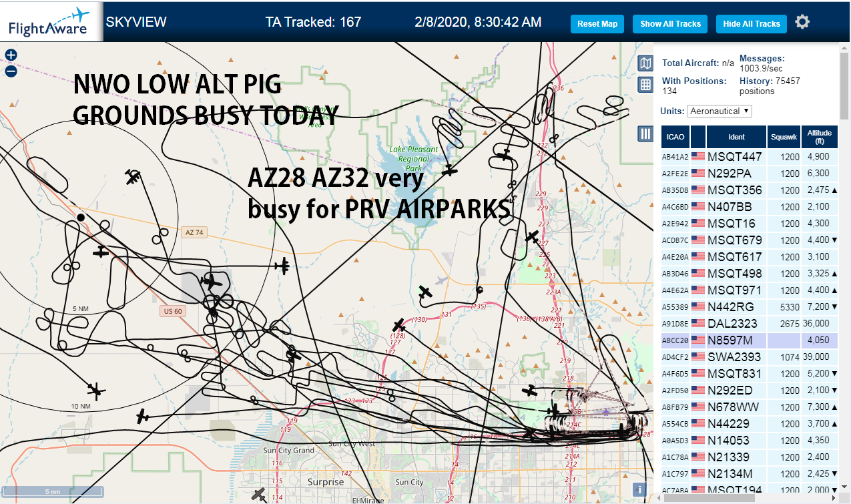This screenshot has height=504, width=851.
Task: Select the MSQT356 aircraft row
Action: click(750, 190)
